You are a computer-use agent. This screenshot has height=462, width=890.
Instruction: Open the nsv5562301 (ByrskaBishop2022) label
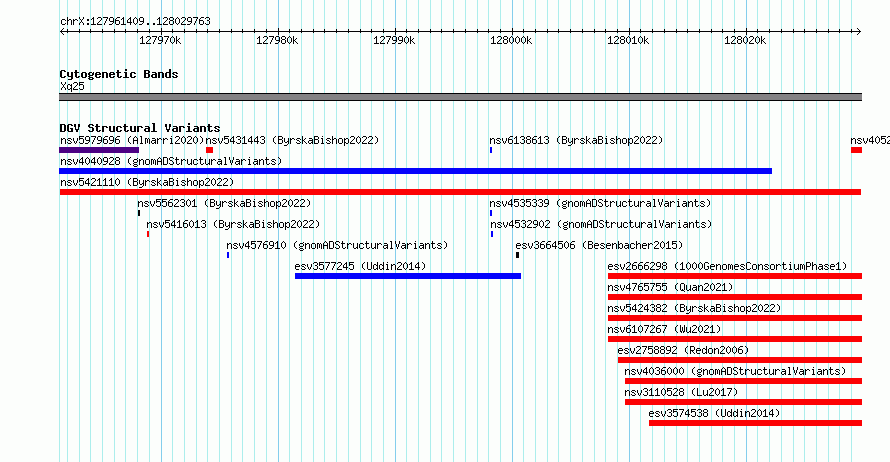(224, 203)
